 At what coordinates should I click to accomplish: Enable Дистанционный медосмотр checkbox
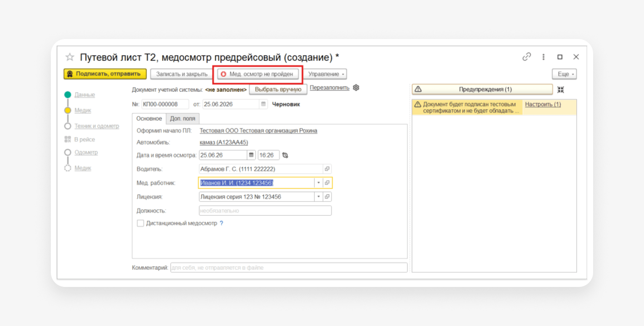coord(140,223)
